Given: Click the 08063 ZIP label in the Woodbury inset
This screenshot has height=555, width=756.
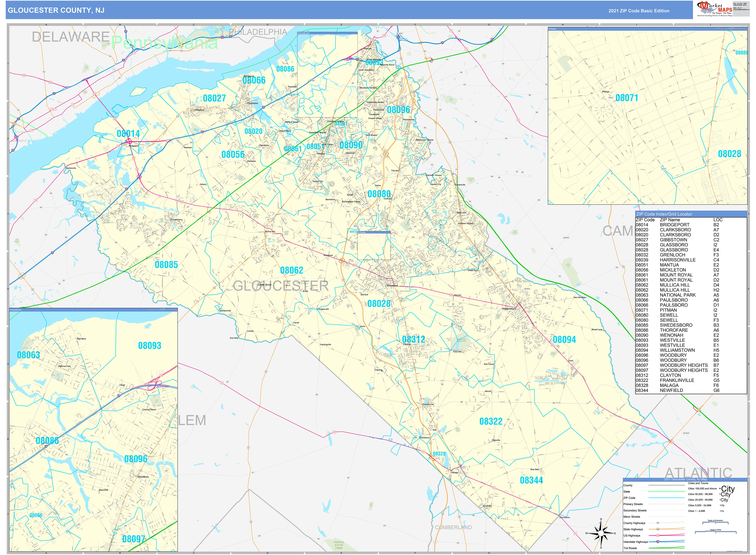Looking at the screenshot, I should [29, 355].
